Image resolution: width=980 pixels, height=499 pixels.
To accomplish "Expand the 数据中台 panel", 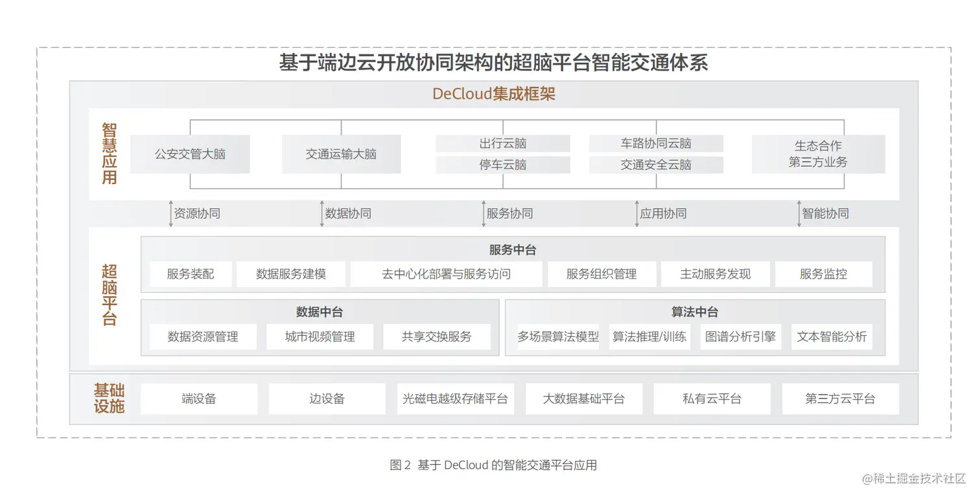I will [x=319, y=312].
